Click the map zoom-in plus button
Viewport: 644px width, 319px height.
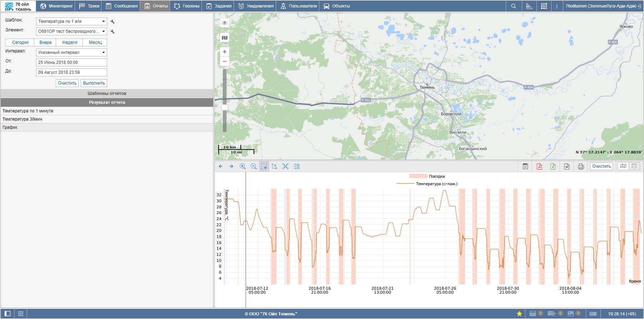(x=225, y=52)
